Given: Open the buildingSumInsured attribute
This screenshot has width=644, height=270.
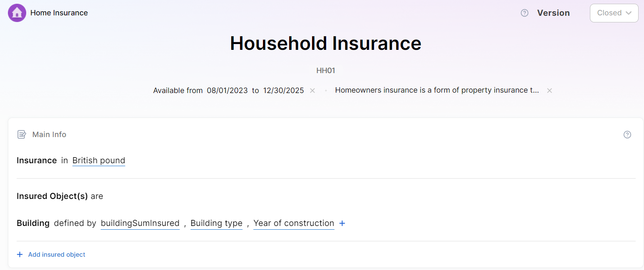Looking at the screenshot, I should pyautogui.click(x=140, y=223).
